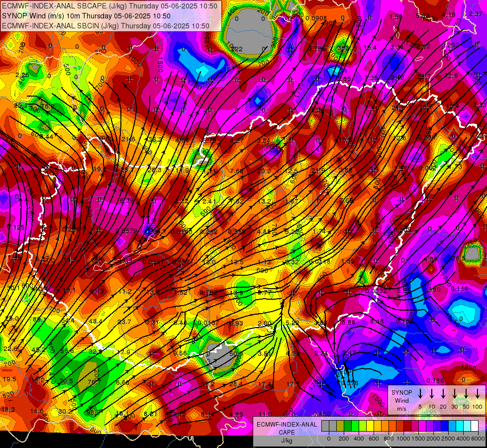Click the '0.0908' value near the top
Viewport: 487px width, 448px height.
pyautogui.click(x=316, y=18)
